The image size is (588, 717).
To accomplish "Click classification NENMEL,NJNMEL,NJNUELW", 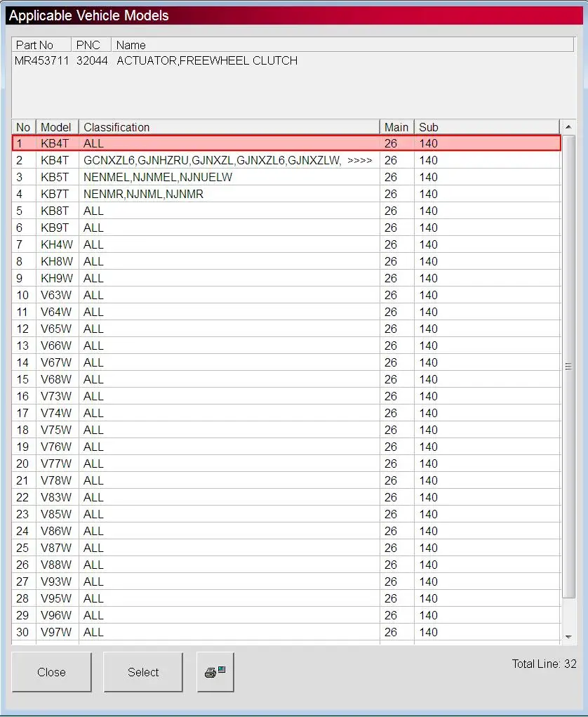I will coord(158,178).
